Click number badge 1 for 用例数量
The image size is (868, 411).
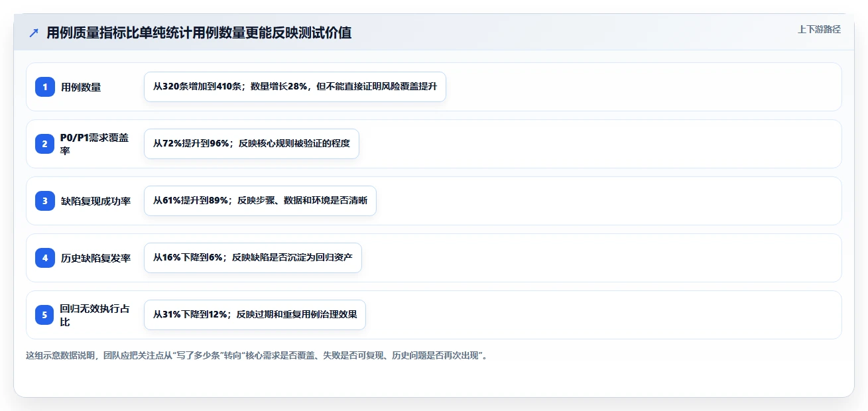[45, 87]
